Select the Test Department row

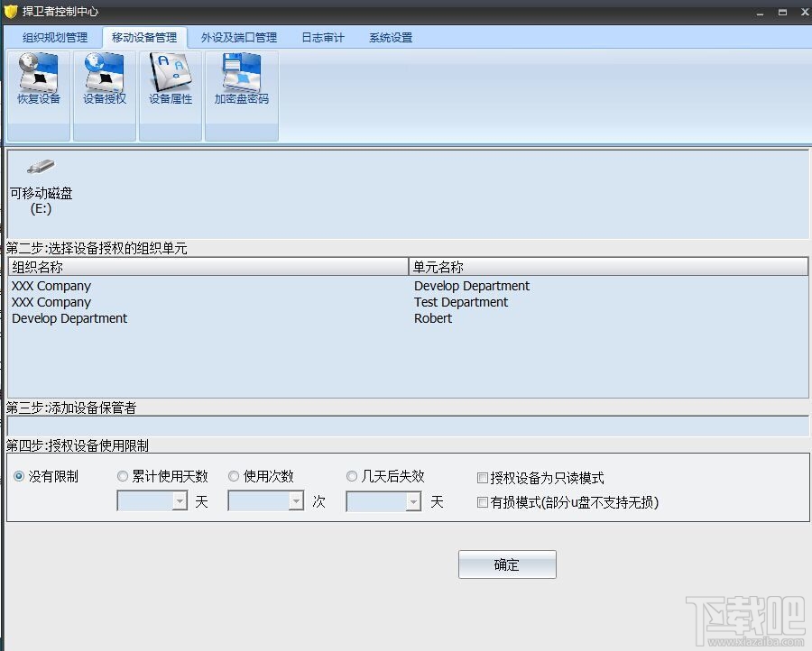tap(461, 302)
